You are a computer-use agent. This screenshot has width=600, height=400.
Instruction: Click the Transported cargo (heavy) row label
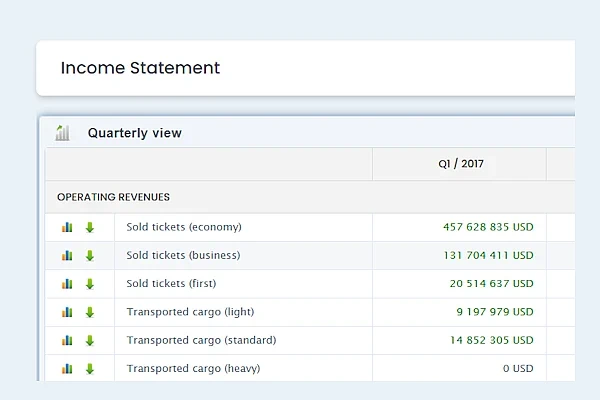coord(193,368)
